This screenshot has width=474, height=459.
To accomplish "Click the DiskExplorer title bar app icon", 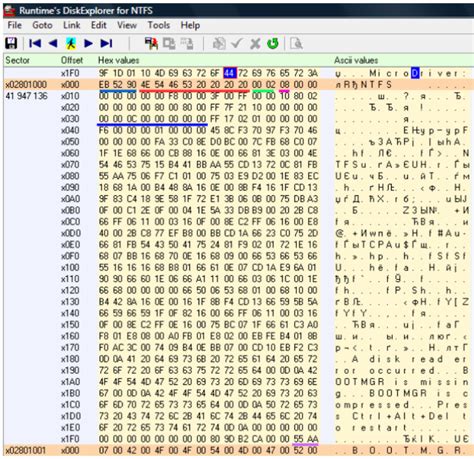I will click(x=9, y=11).
